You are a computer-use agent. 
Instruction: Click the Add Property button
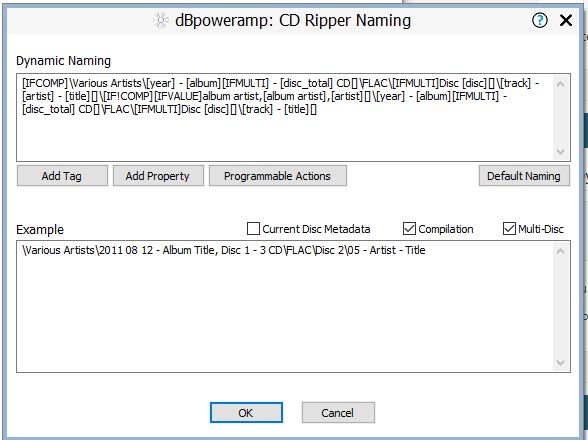(158, 176)
